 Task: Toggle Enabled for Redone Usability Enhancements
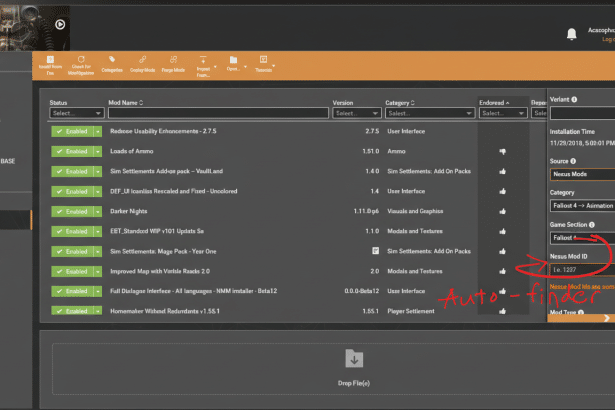click(72, 131)
